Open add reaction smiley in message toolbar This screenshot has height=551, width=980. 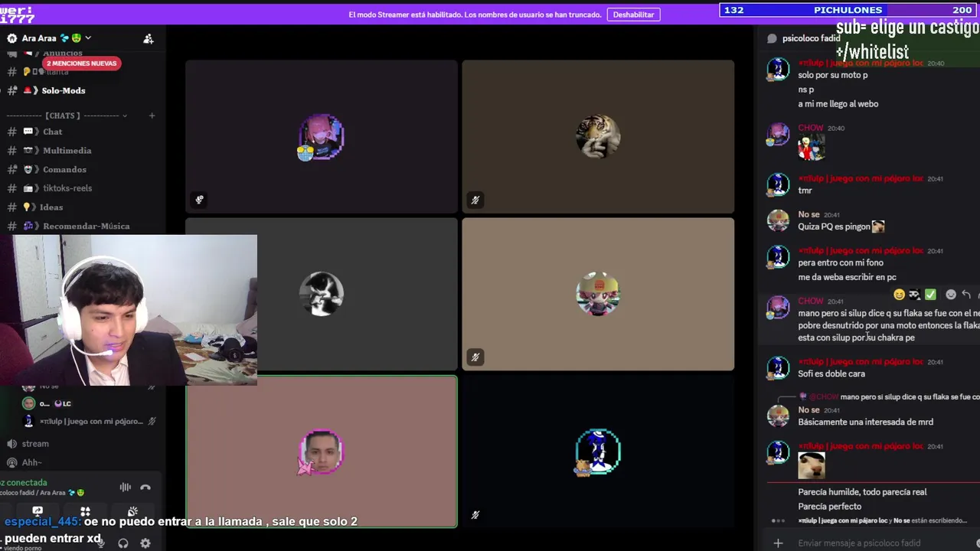951,295
